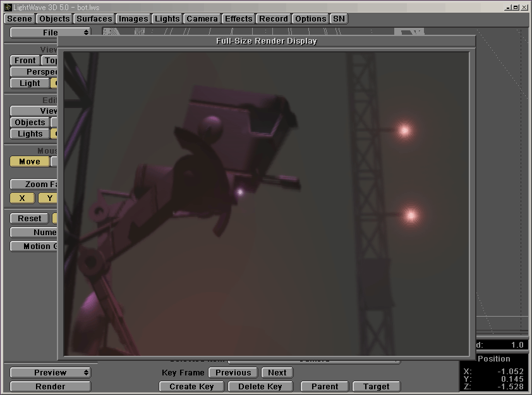Screen dimensions: 532x395
Task: Click the Delete Key button
Action: (260, 387)
